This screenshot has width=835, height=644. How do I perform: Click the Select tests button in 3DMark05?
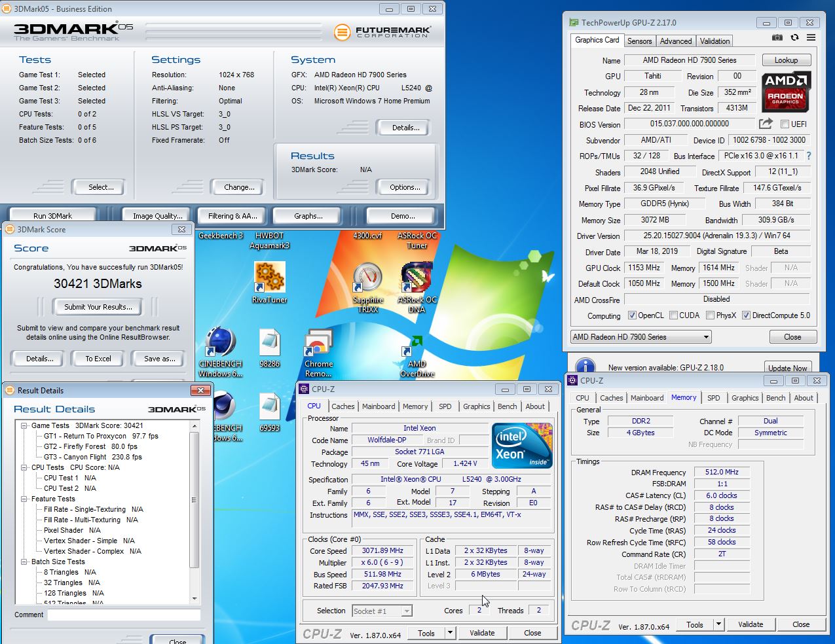tap(101, 187)
